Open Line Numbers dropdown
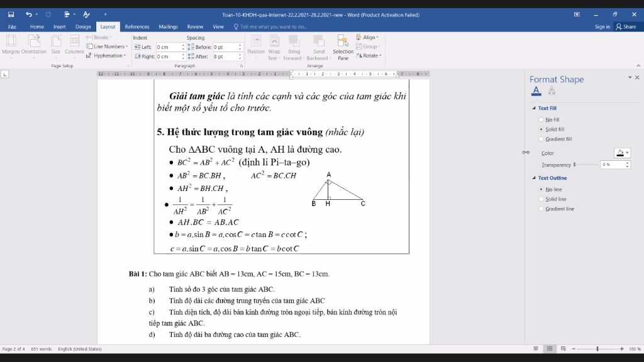The height and width of the screenshot is (362, 644). (107, 47)
